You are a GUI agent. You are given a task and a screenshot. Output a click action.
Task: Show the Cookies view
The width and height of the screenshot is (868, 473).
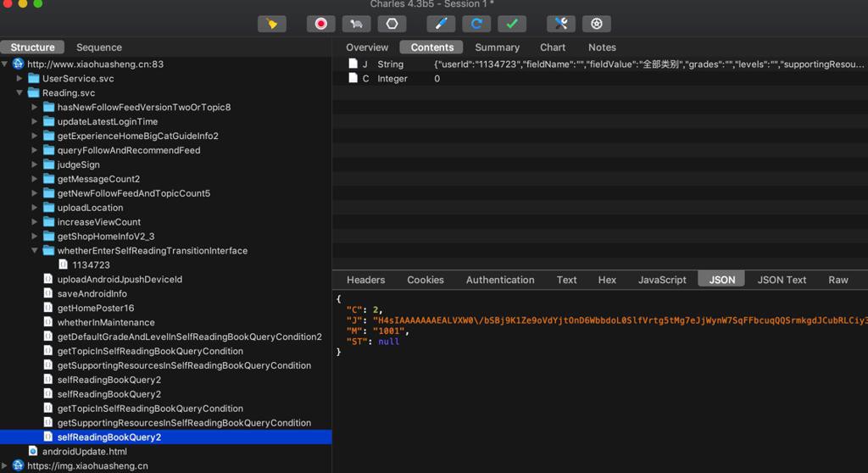click(426, 280)
